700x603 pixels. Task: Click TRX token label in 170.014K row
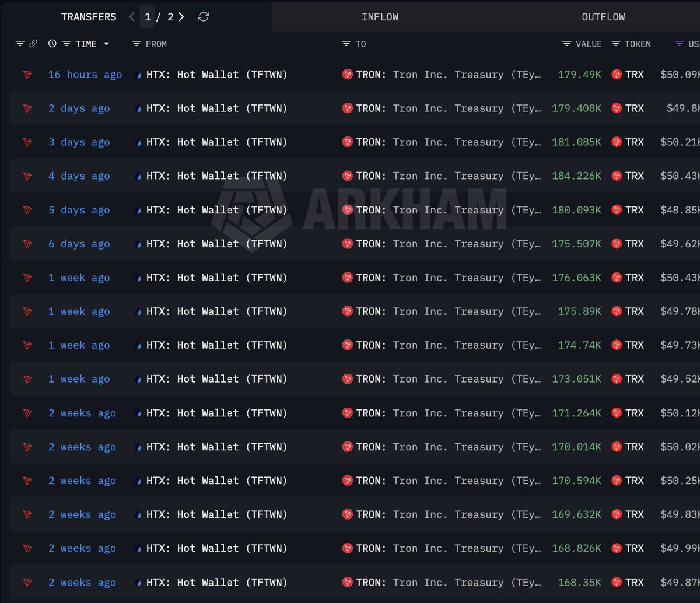[x=635, y=447]
